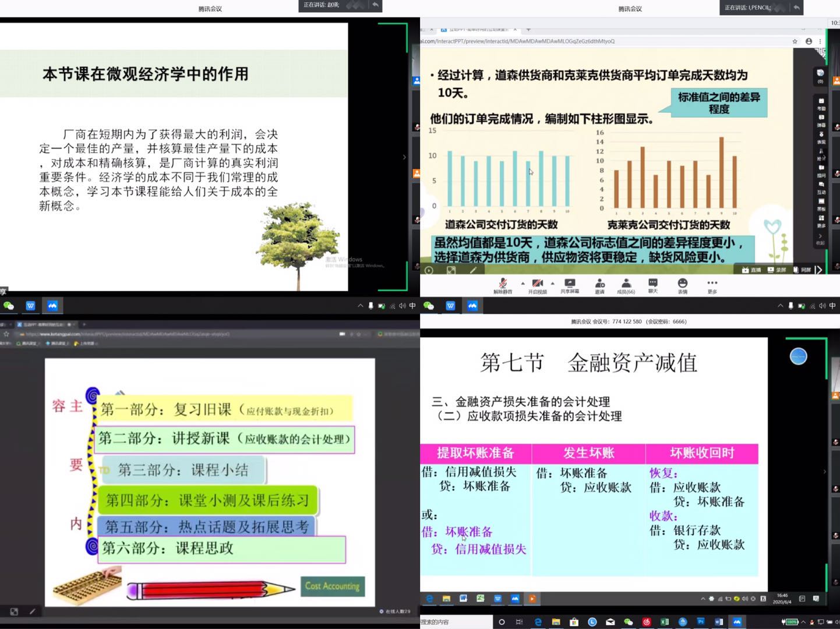This screenshot has height=629, width=840.
Task: Expand the microphone options arrow
Action: (x=522, y=282)
